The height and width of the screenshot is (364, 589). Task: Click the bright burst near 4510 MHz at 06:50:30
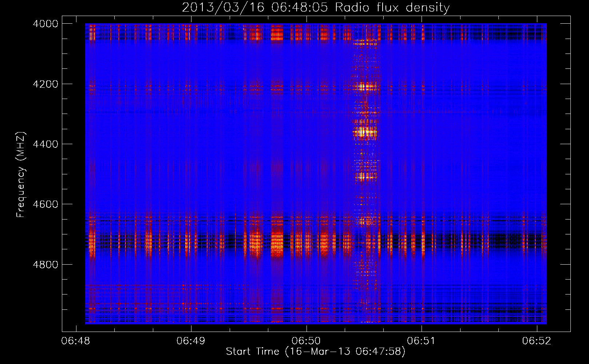[x=366, y=177]
